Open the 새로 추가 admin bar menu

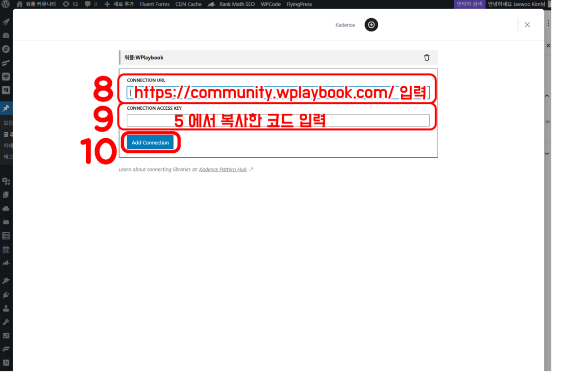119,4
